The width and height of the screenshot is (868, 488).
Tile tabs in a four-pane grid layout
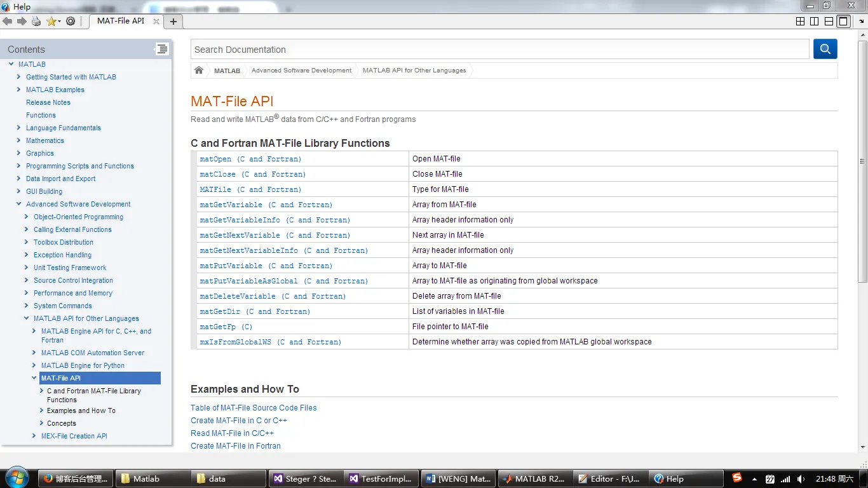(x=801, y=21)
